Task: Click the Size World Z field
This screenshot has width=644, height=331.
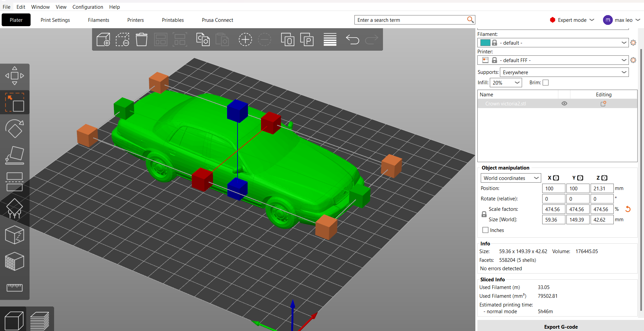Action: point(602,220)
